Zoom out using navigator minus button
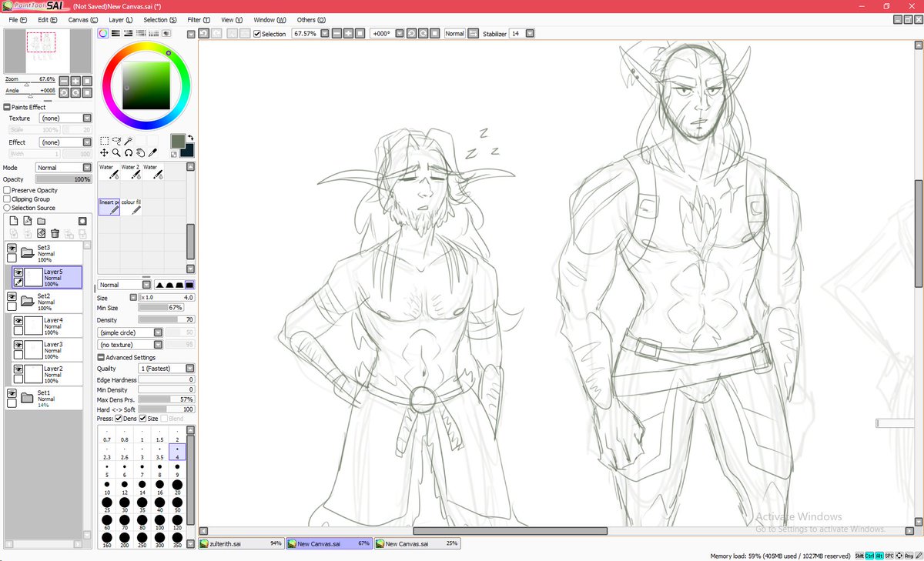The height and width of the screenshot is (561, 924). click(x=64, y=81)
